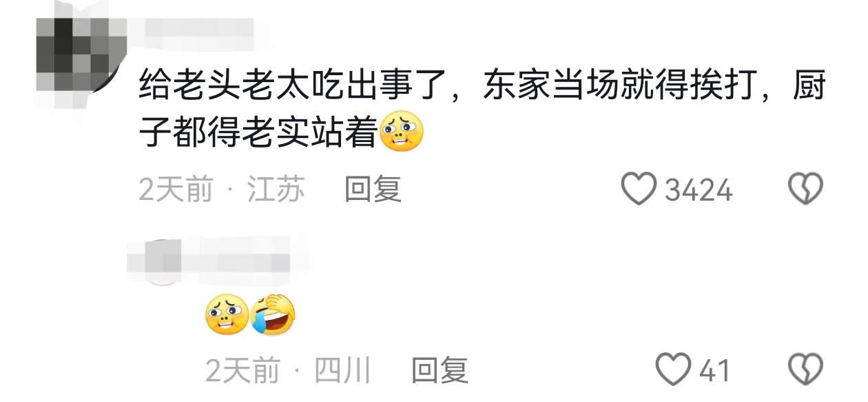
Task: Click 2天前 timestamp on Sichuan reply
Action: (242, 370)
